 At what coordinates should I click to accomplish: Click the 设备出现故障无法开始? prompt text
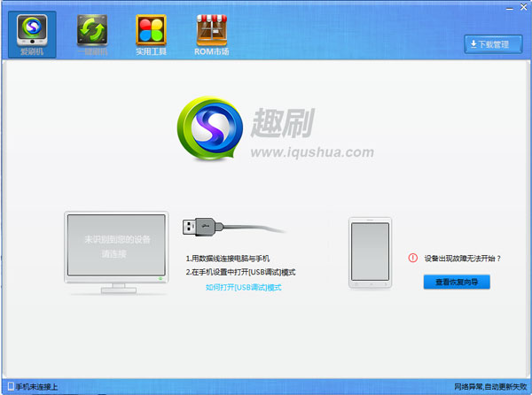click(462, 259)
